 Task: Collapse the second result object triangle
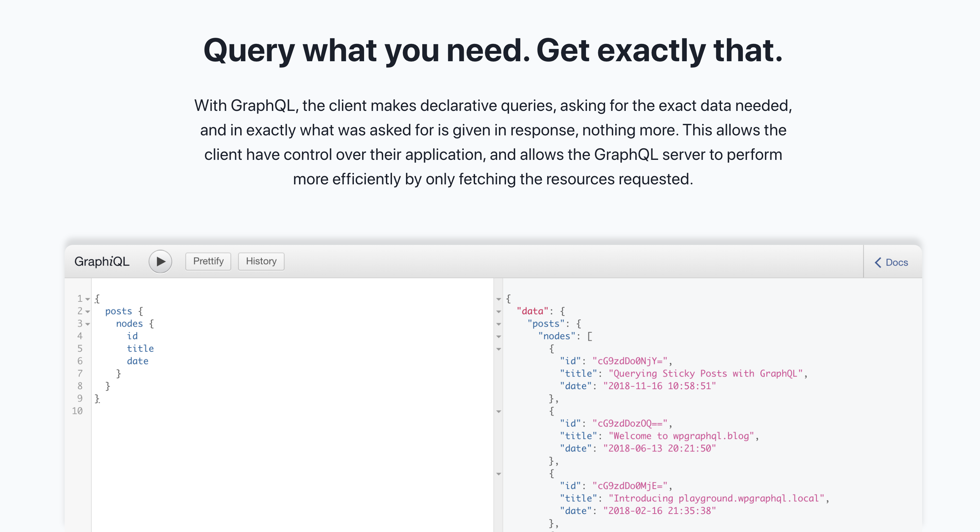[x=499, y=411]
